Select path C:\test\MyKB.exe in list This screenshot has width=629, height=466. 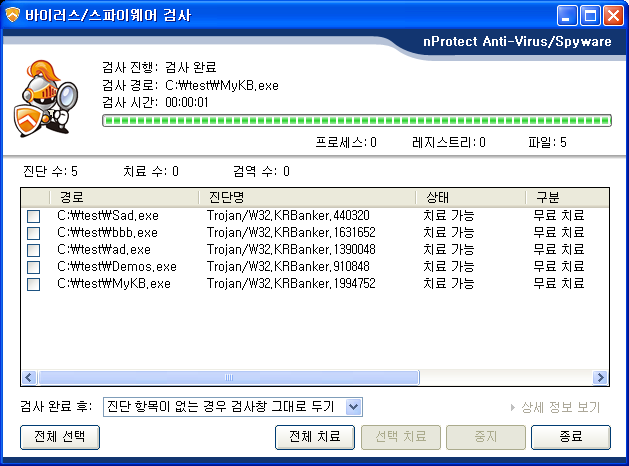114,284
